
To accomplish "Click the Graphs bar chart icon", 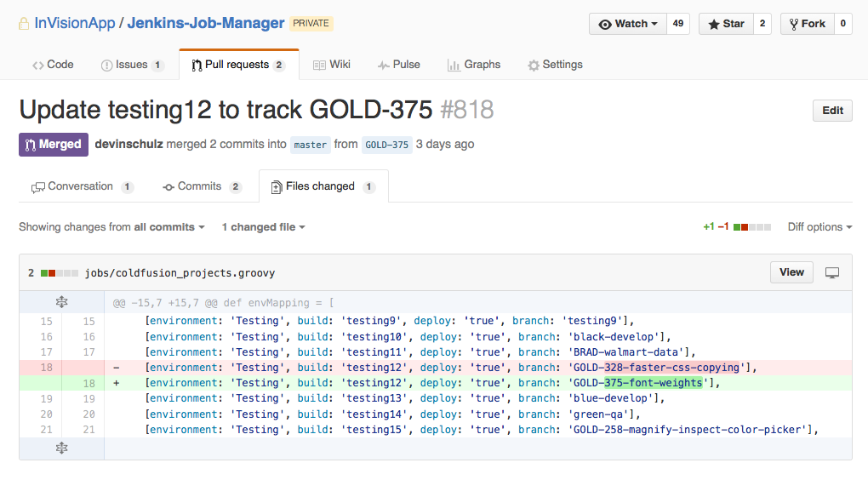I will pyautogui.click(x=454, y=66).
